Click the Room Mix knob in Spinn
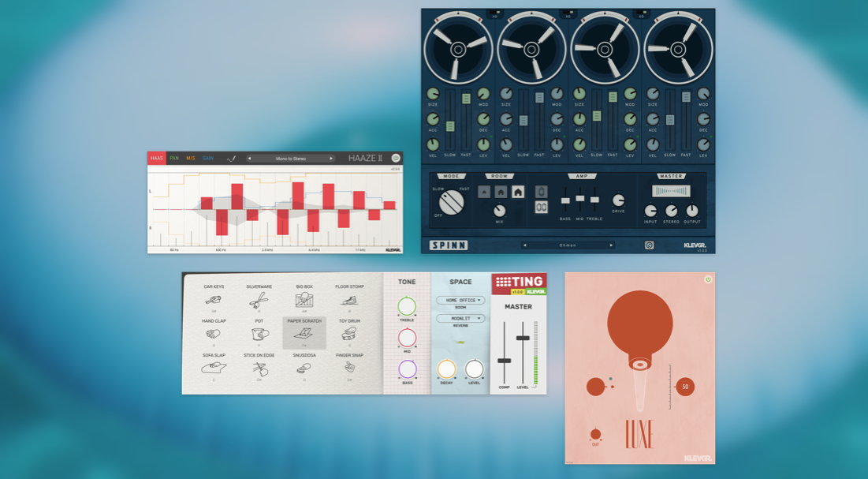This screenshot has height=479, width=868. 499,211
